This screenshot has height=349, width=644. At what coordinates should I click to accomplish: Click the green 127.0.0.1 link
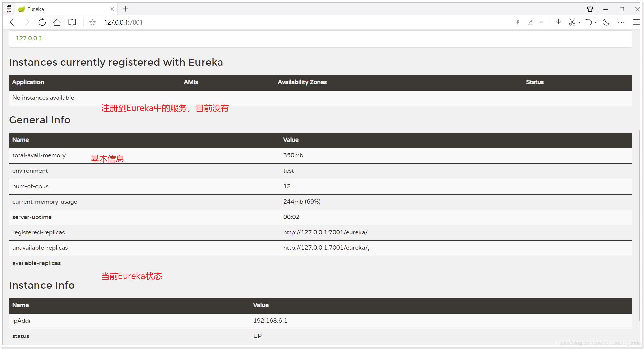(29, 38)
